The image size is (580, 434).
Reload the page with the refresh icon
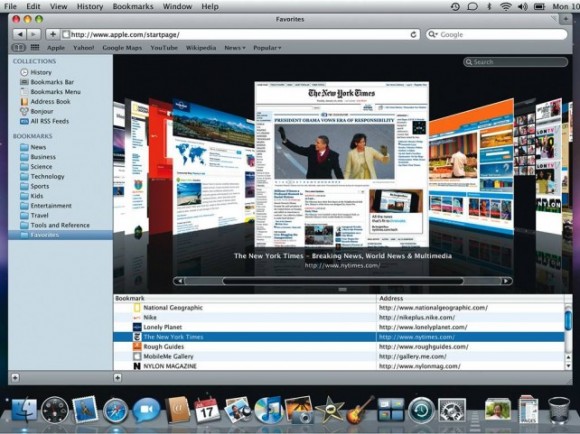[x=413, y=34]
